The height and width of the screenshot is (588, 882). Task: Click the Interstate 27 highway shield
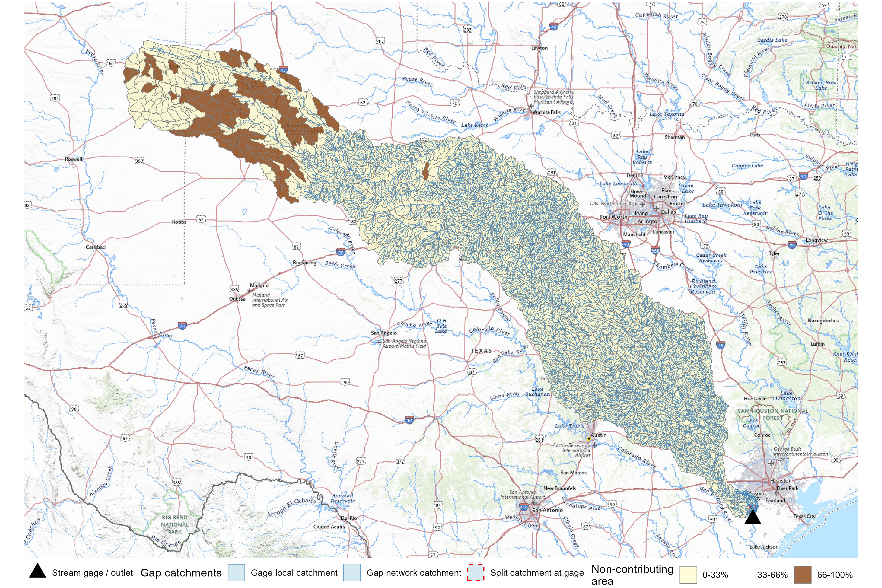coord(283,70)
